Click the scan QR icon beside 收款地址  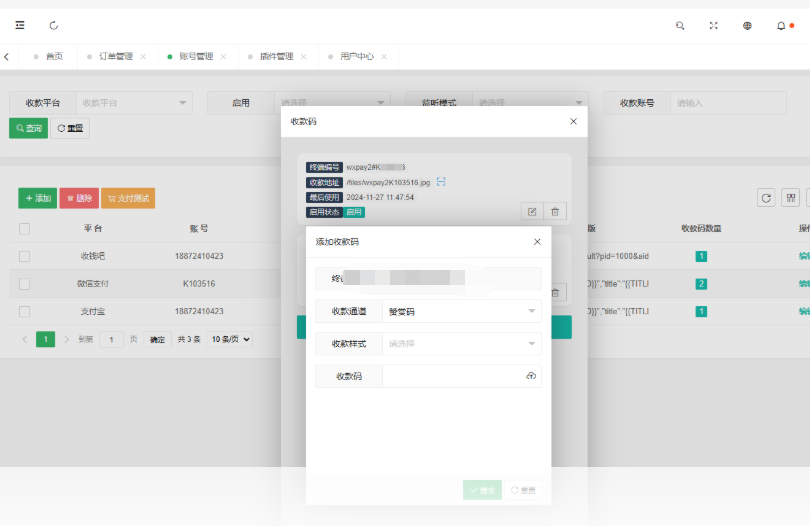(x=441, y=182)
